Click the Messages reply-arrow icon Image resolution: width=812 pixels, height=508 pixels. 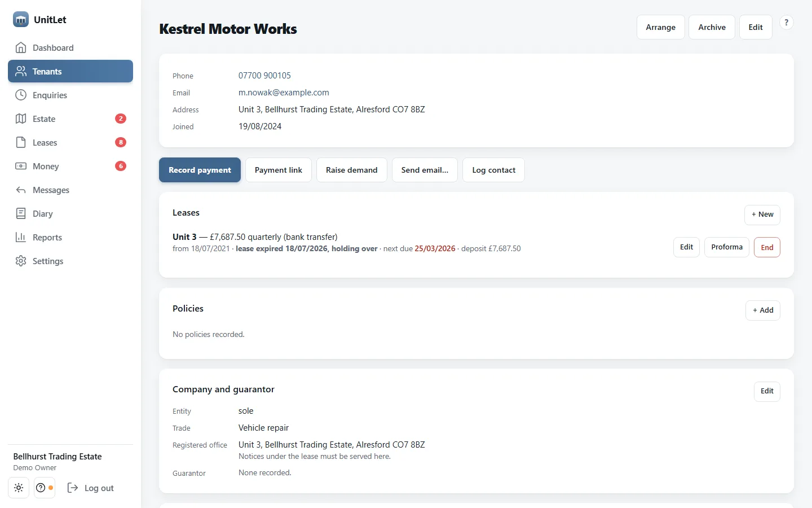pos(21,190)
